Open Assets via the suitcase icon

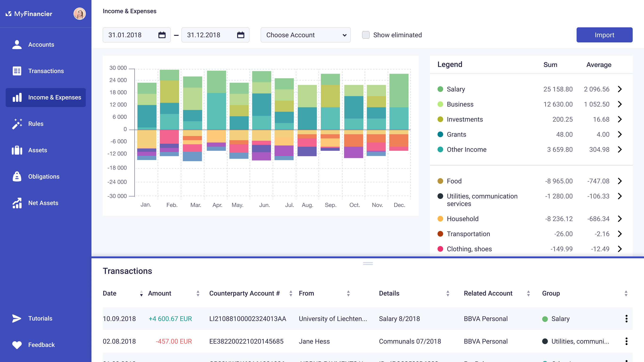[x=17, y=150]
